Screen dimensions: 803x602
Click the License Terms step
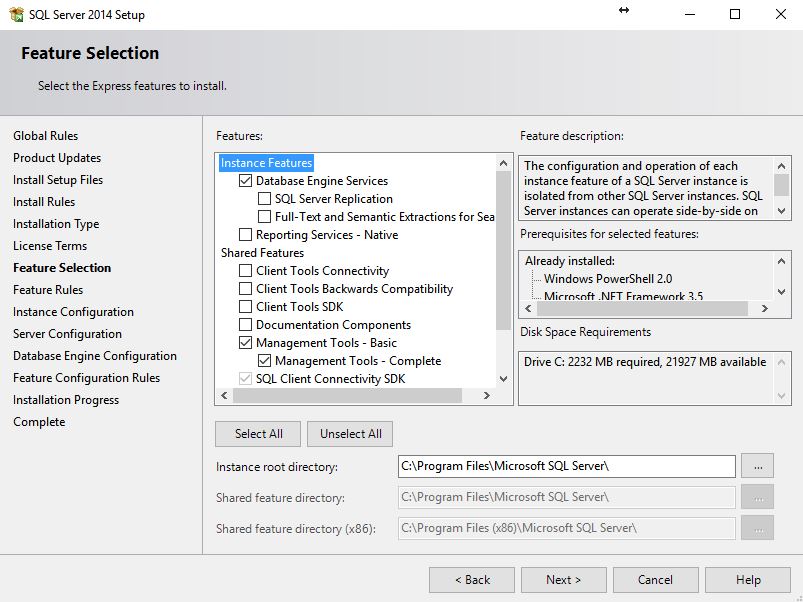pos(50,246)
